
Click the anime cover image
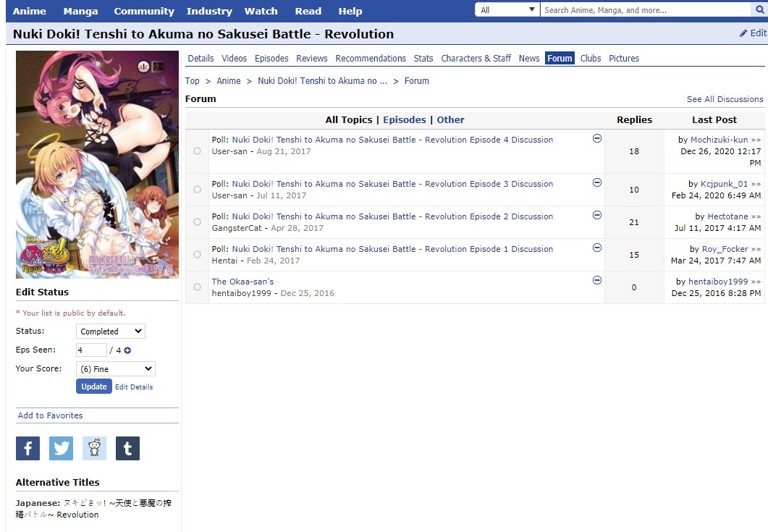tap(97, 164)
